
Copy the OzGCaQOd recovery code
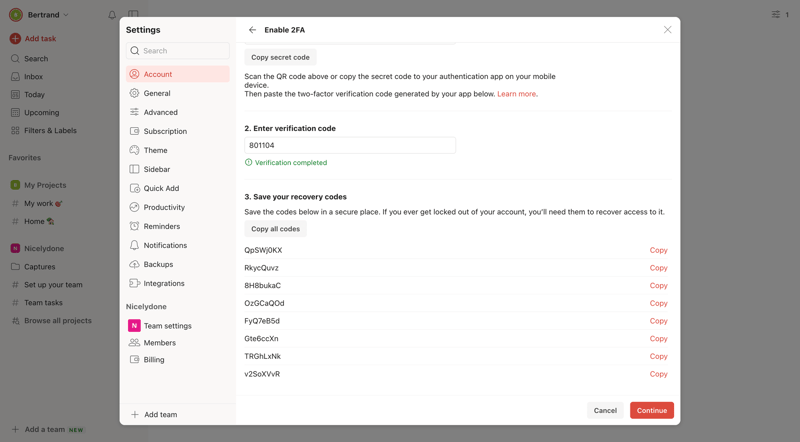tap(658, 303)
